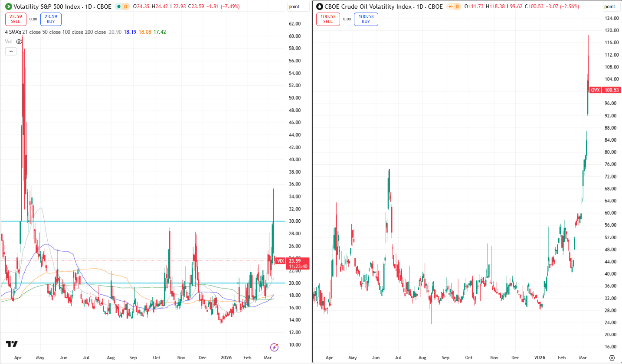Image resolution: width=622 pixels, height=364 pixels.
Task: Click the VIX green symbol logo icon
Action: [x=8, y=6]
